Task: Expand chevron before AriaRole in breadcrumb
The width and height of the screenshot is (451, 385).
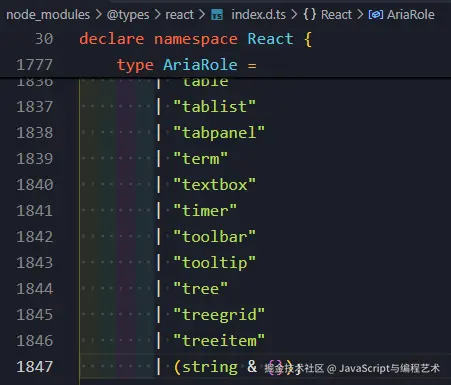Action: (x=360, y=15)
